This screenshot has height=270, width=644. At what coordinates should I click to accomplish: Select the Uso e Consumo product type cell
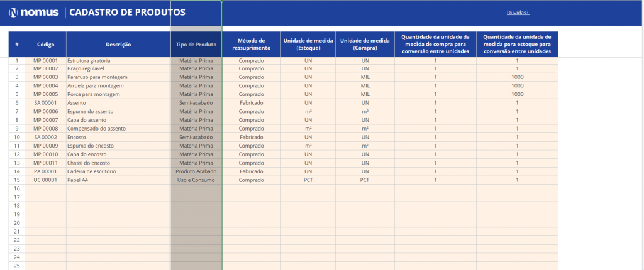[x=196, y=180]
